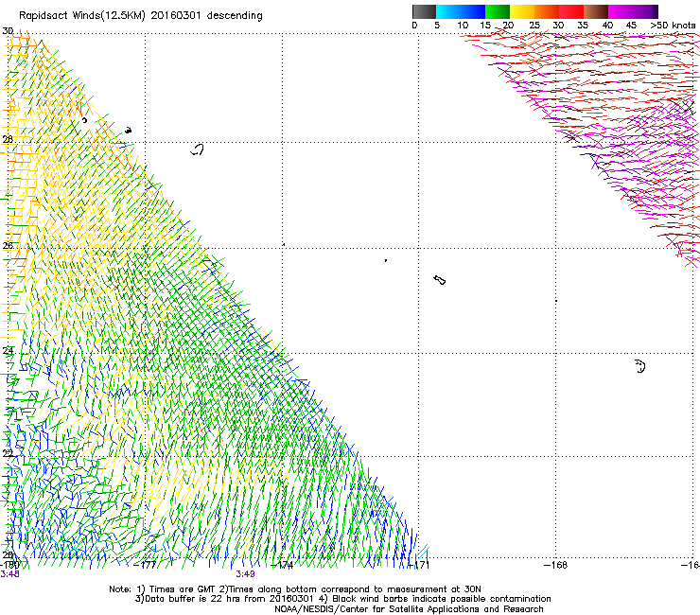Click the longitude label -174
This screenshot has width=700, height=615.
[x=283, y=565]
